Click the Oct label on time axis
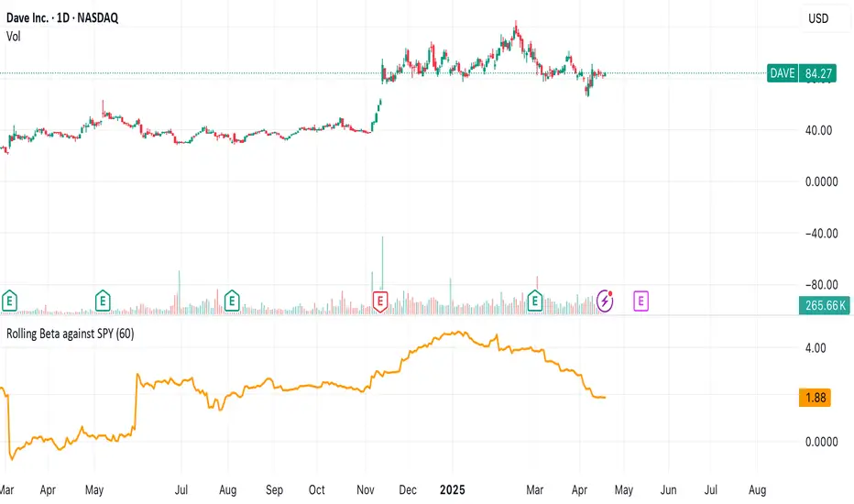Viewport: 854px width, 504px height. (316, 490)
